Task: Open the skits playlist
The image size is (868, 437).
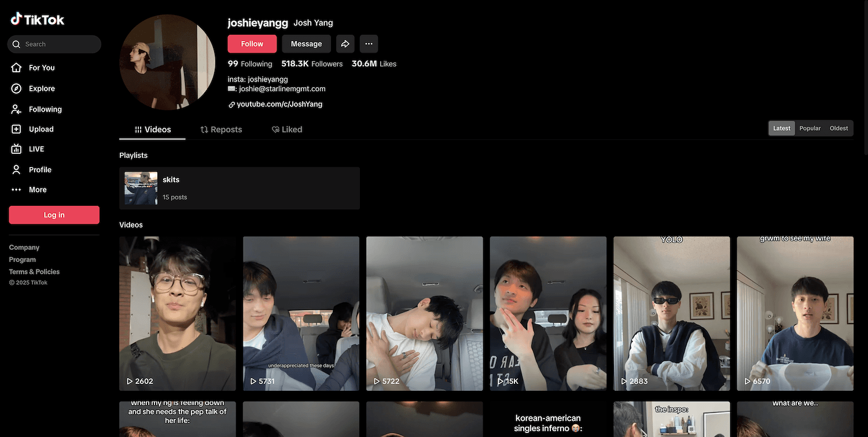Action: click(x=239, y=188)
